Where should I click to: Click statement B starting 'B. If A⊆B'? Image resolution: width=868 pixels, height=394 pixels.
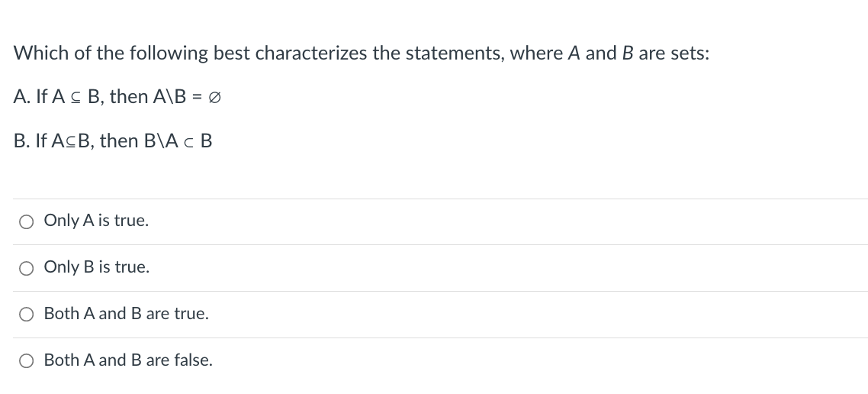[113, 141]
